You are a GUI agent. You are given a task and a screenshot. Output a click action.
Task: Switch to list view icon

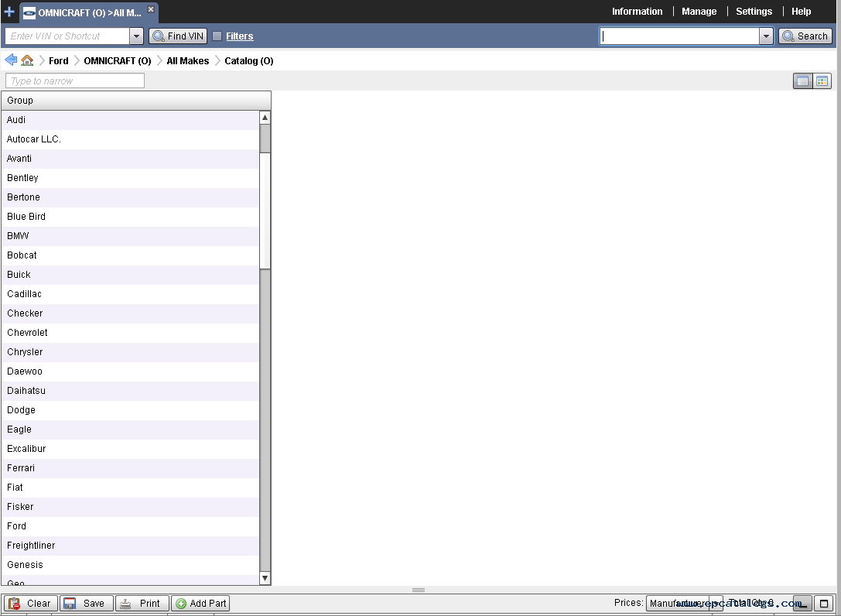(802, 81)
